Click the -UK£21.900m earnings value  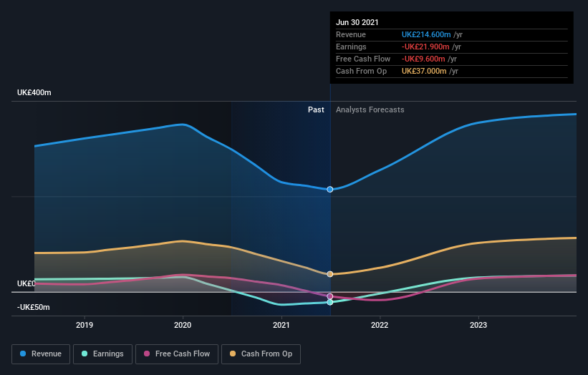point(425,47)
